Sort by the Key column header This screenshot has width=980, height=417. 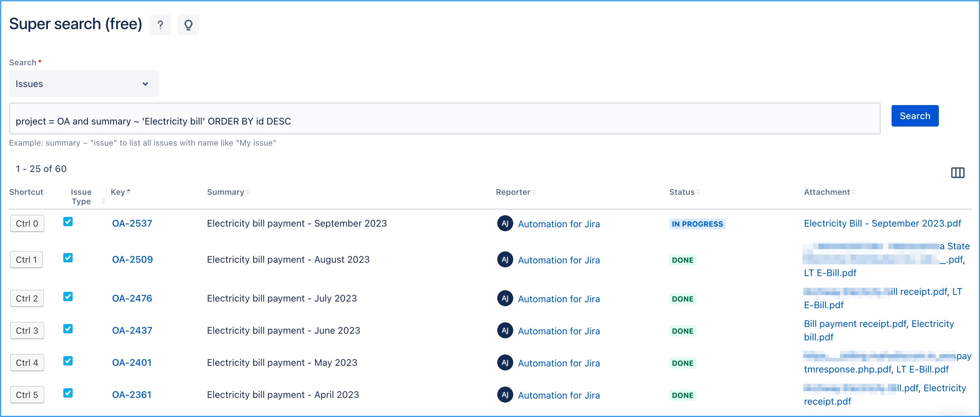(x=121, y=192)
